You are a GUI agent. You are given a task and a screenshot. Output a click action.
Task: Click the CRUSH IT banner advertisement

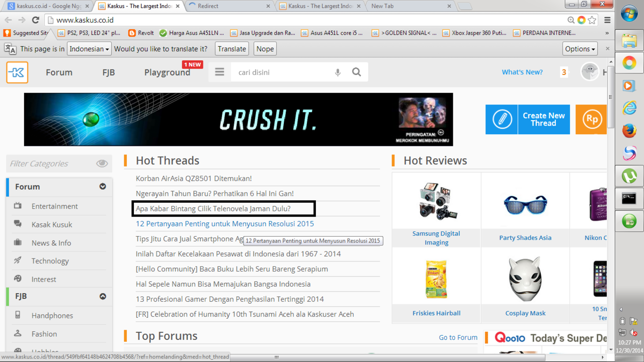tap(238, 120)
